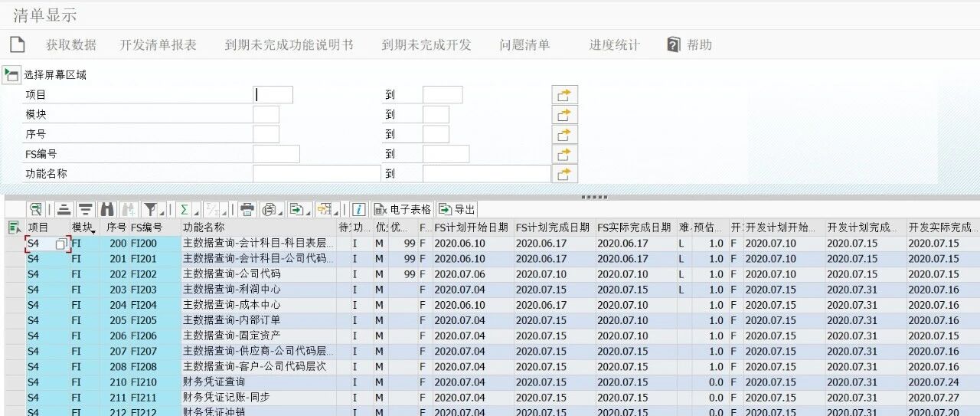980x416 pixels.
Task: Sort the list in descending order
Action: (x=85, y=209)
